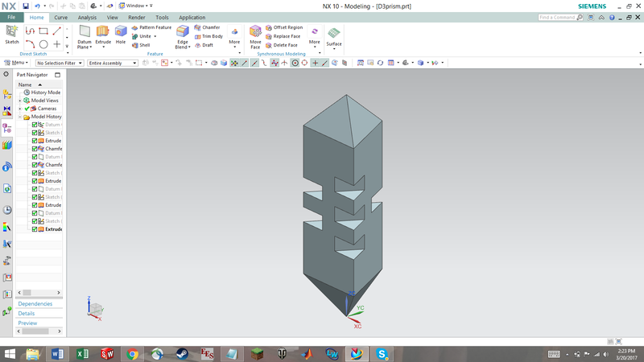Viewport: 644px width, 362px height.
Task: Open the Part Navigator sidebar tab
Action: point(7,128)
